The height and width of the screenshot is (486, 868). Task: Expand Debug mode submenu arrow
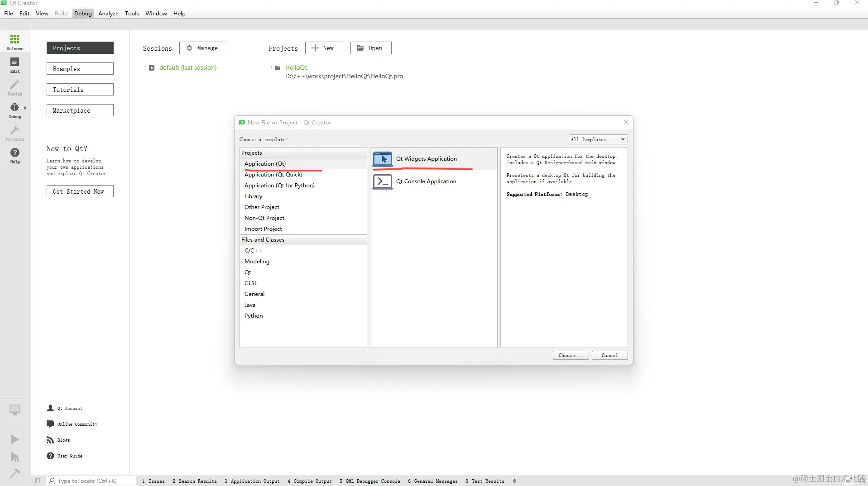point(25,108)
